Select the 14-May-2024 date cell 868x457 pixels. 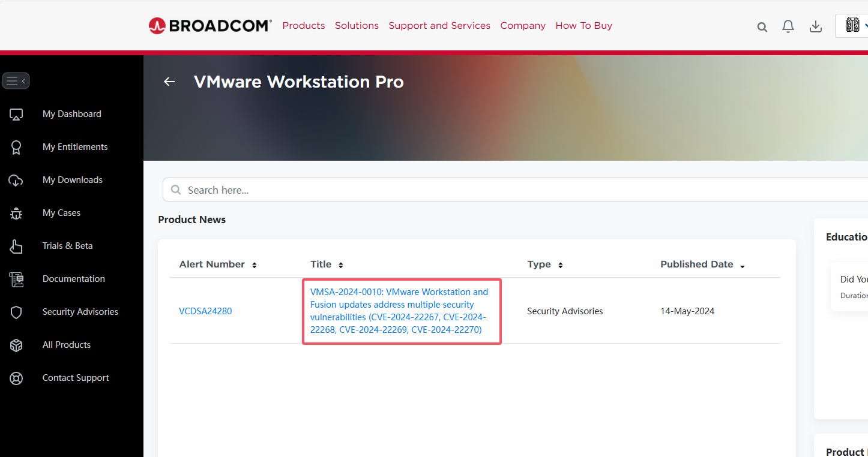tap(687, 311)
